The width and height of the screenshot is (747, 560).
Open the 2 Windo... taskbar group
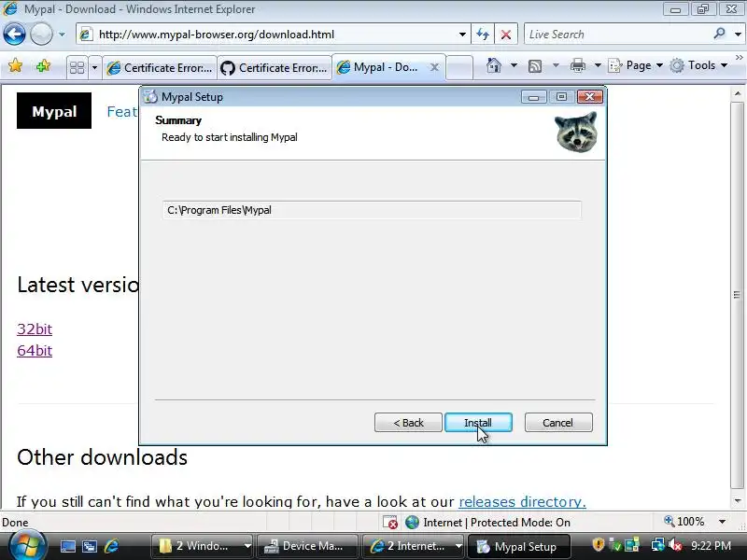tap(202, 546)
